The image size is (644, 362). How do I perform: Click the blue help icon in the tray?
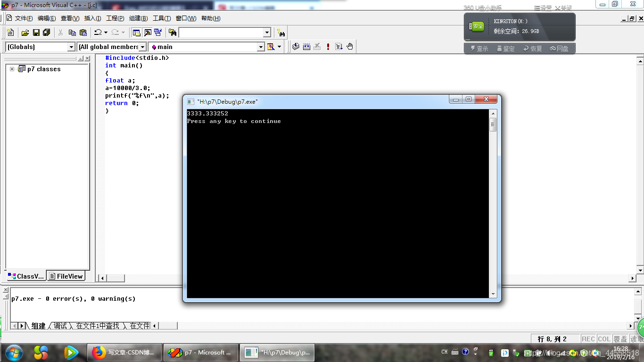(x=465, y=351)
